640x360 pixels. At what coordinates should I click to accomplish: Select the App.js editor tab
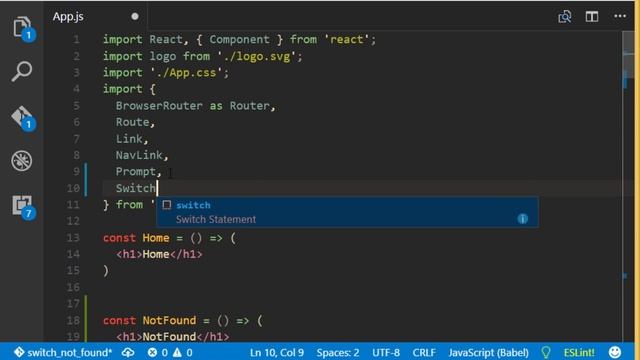[96, 17]
